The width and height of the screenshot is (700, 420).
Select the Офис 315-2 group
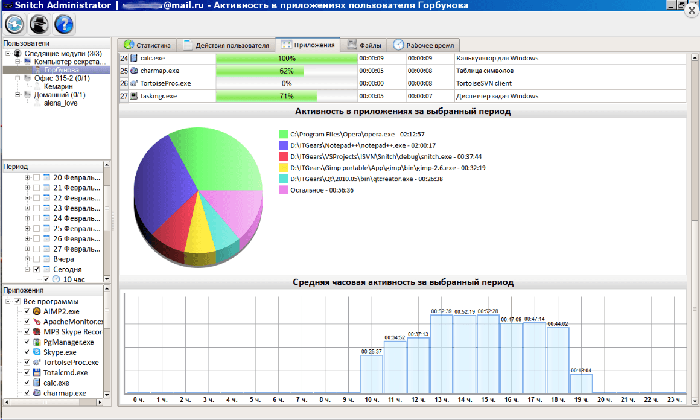tap(62, 78)
